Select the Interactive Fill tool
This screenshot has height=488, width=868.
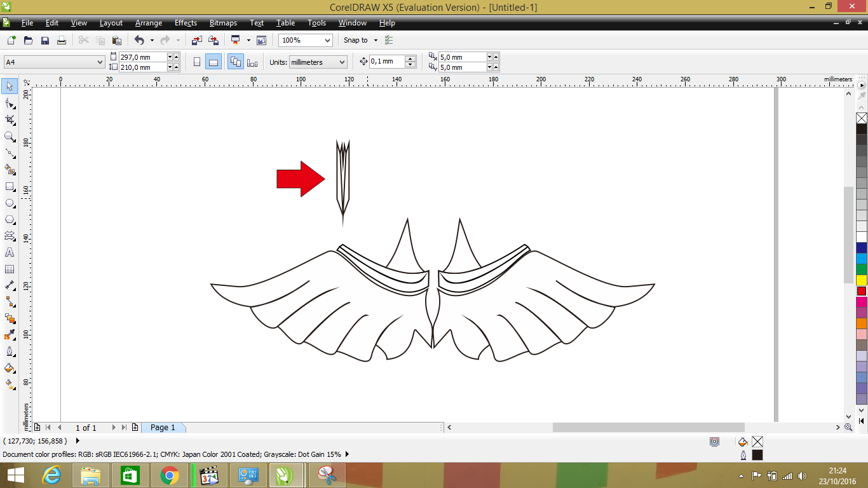tap(10, 384)
